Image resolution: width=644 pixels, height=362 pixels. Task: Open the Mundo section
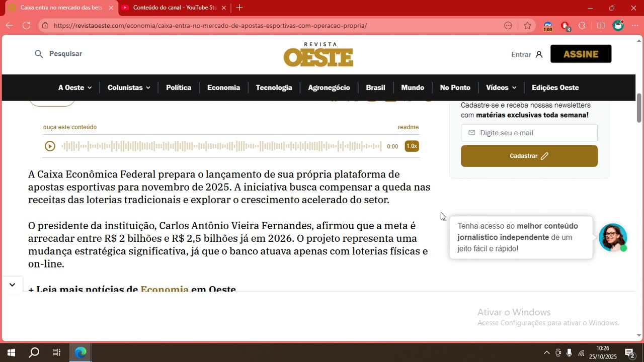(413, 87)
